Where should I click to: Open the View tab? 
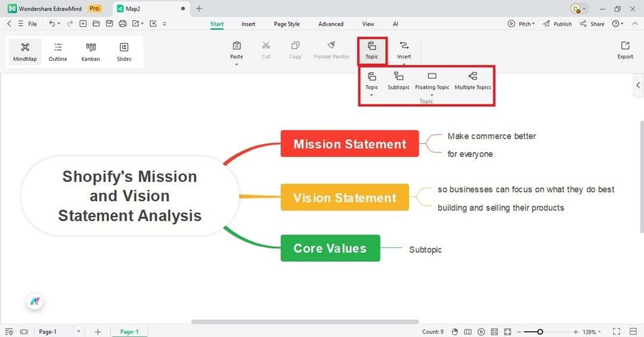(368, 24)
